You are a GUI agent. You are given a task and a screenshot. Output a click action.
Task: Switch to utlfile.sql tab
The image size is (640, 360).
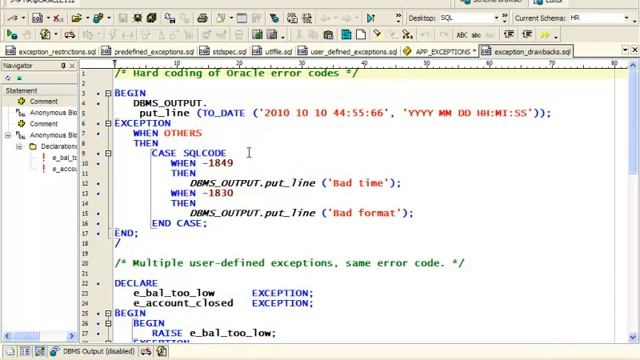(273, 51)
